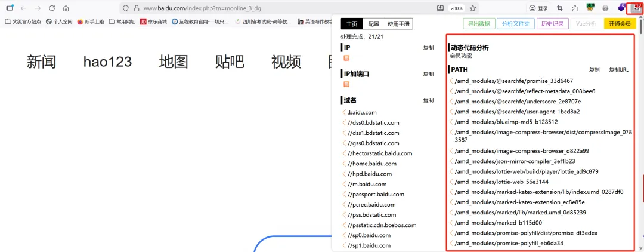This screenshot has height=252, width=644.
Task: Open 新手上路 Firefox bookmark
Action: (91, 21)
